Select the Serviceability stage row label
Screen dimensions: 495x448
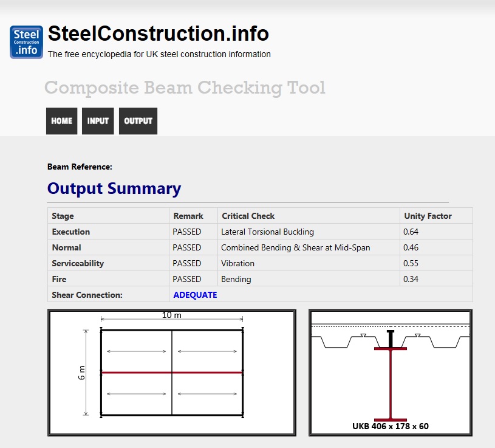tap(78, 263)
